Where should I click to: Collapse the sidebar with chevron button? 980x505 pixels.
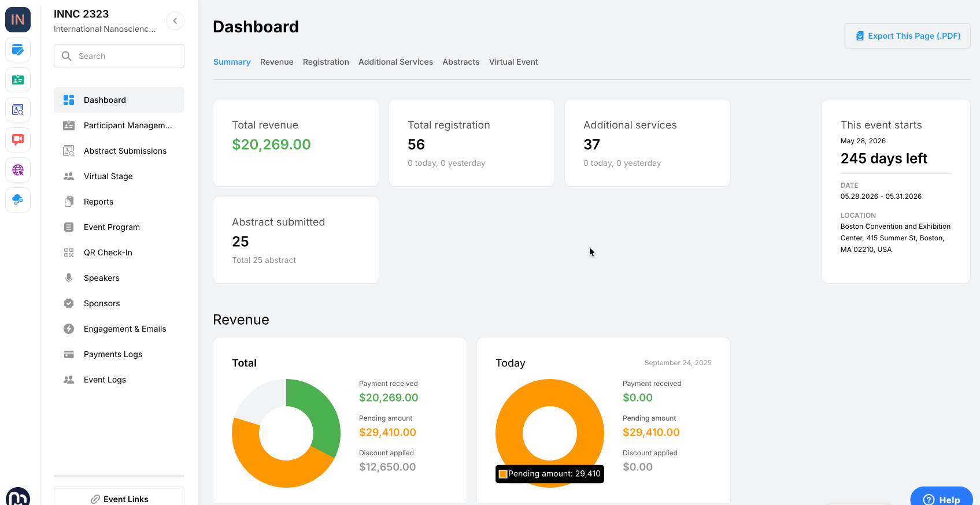tap(175, 21)
